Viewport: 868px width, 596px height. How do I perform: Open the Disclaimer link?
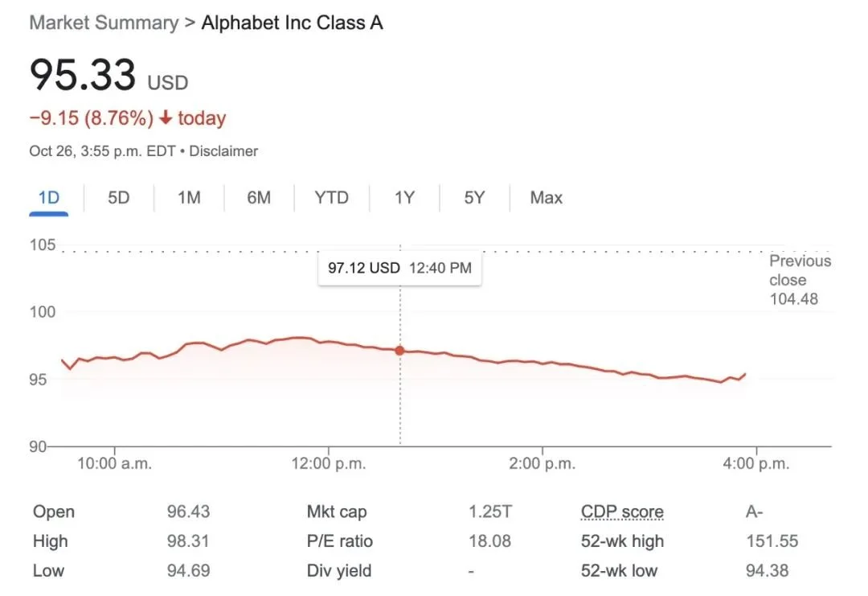click(x=223, y=151)
